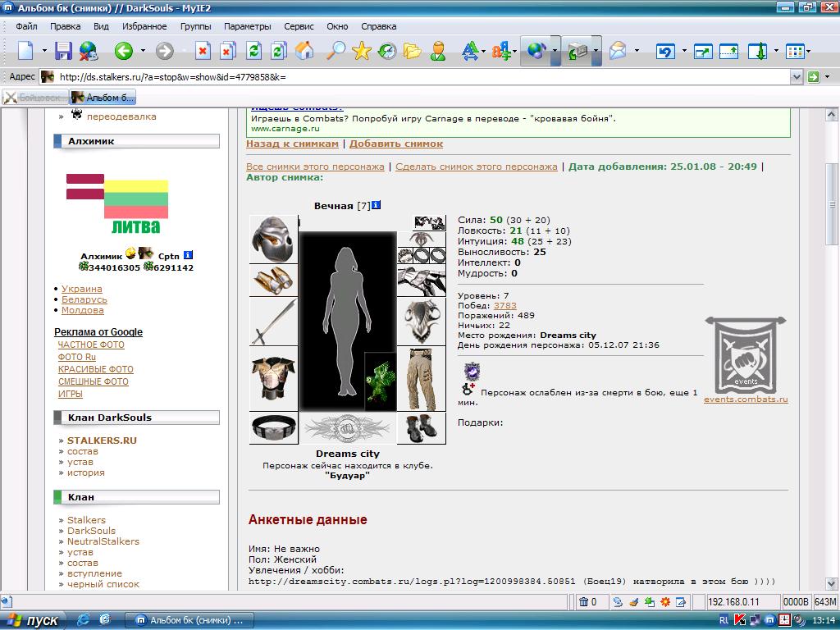
Task: Open History with the clock icon
Action: click(x=387, y=51)
